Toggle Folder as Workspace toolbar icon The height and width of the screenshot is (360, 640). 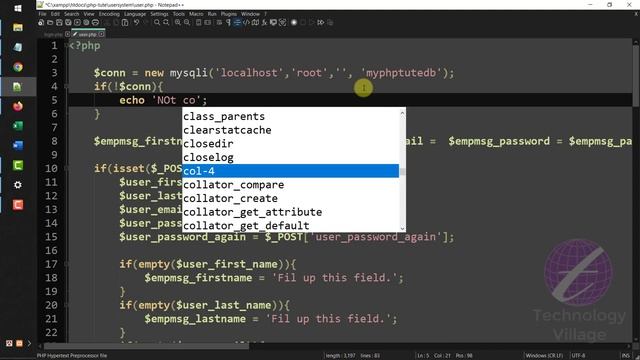coord(273,22)
